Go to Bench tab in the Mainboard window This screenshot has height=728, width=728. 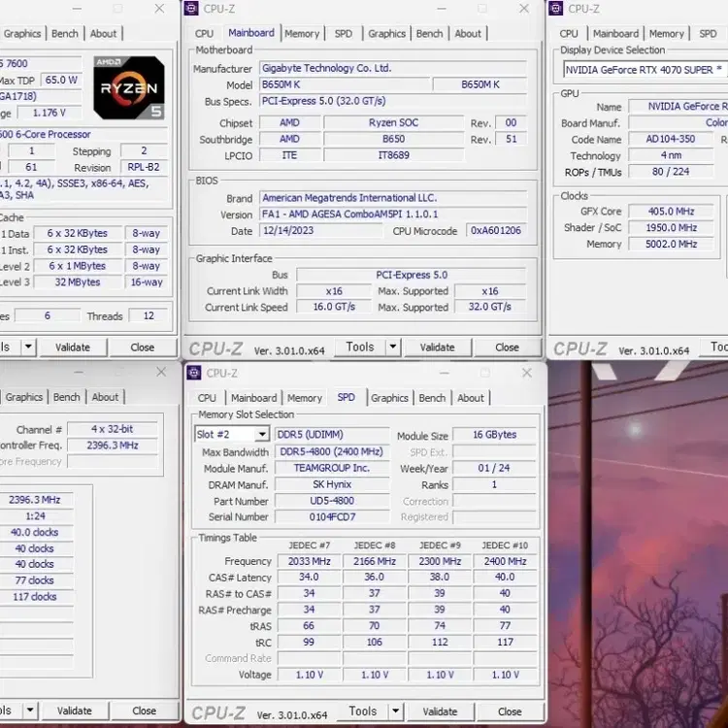point(429,34)
